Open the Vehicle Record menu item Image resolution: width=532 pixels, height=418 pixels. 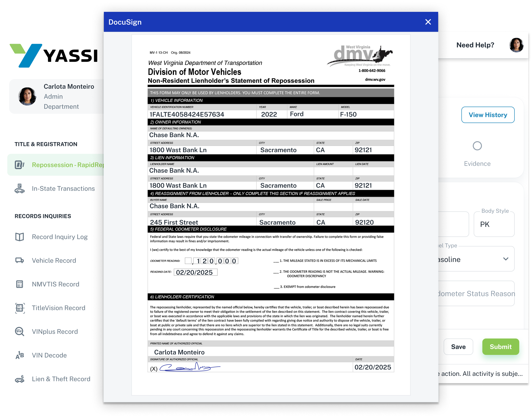click(54, 260)
